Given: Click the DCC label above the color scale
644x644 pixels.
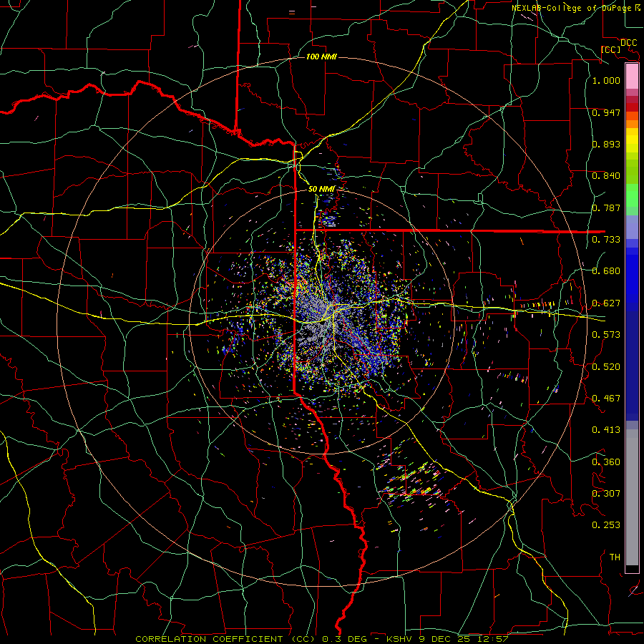Looking at the screenshot, I should tap(628, 43).
